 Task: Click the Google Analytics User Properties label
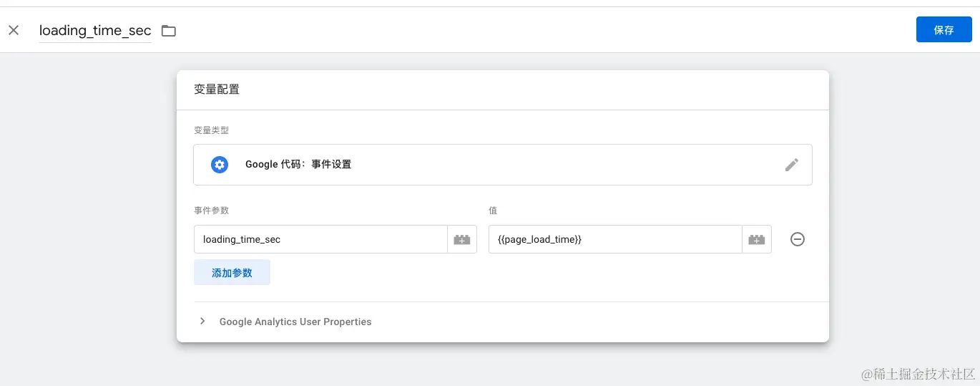point(295,322)
